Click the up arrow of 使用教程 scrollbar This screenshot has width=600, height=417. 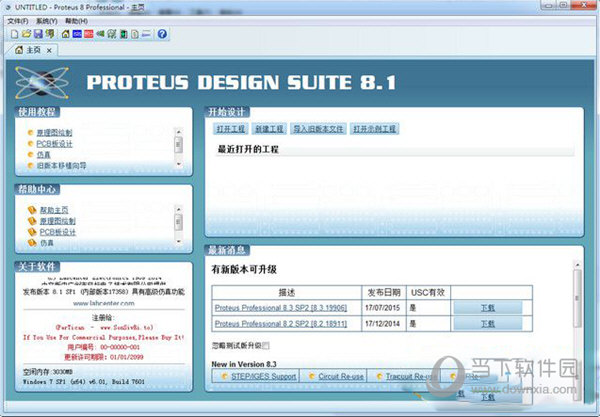[178, 132]
